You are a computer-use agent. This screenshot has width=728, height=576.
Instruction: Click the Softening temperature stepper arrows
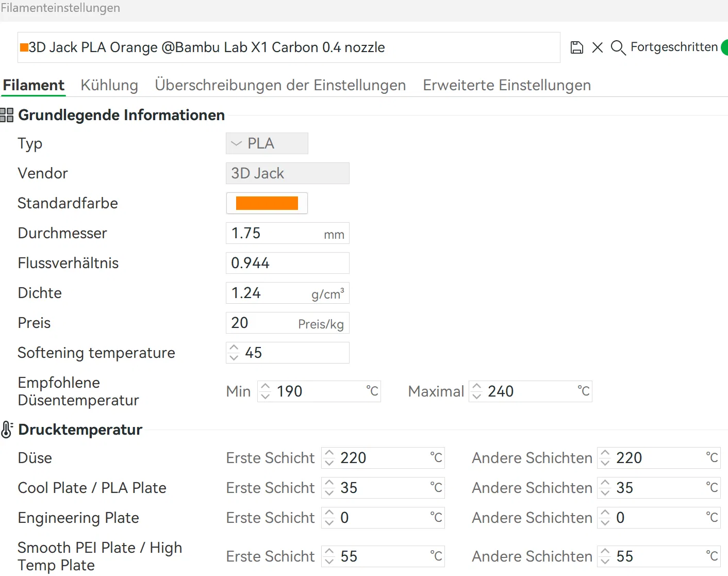pyautogui.click(x=234, y=353)
